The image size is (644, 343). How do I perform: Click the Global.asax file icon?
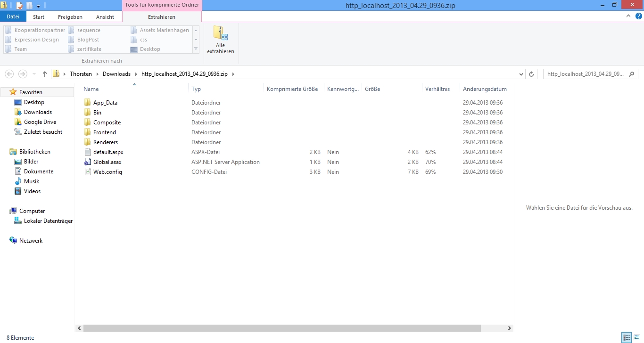tap(87, 162)
